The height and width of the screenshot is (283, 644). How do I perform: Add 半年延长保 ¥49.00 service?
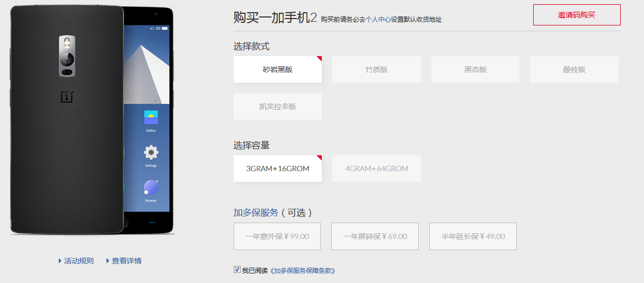click(473, 236)
